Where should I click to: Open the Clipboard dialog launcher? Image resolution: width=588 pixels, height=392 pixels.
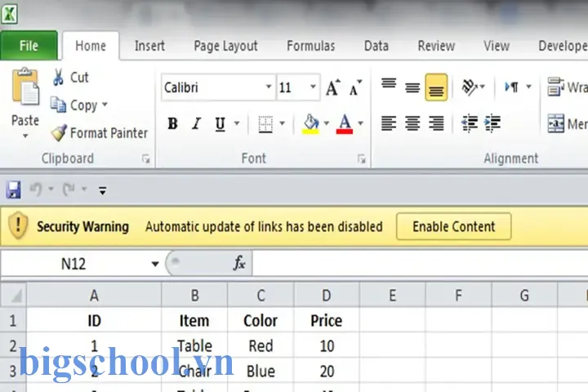point(146,159)
